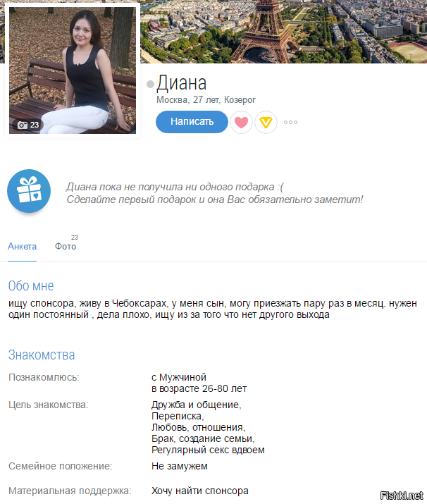This screenshot has height=504, width=427.
Task: Click the Fishki.net watermark logo
Action: (402, 496)
